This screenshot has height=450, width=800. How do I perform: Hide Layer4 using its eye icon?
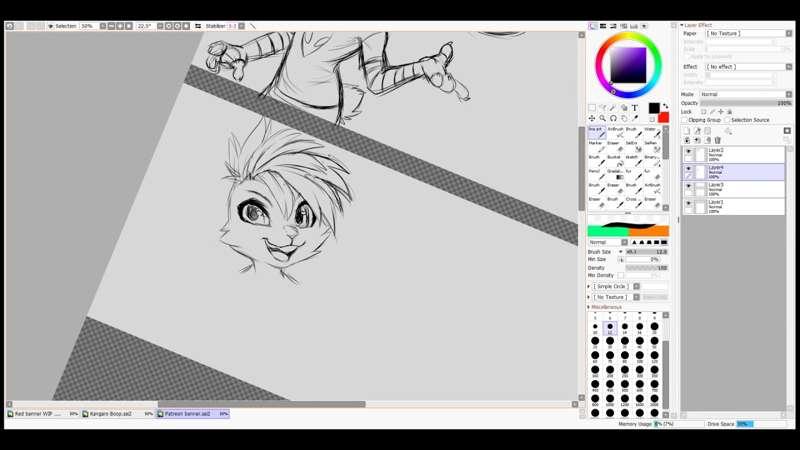688,168
